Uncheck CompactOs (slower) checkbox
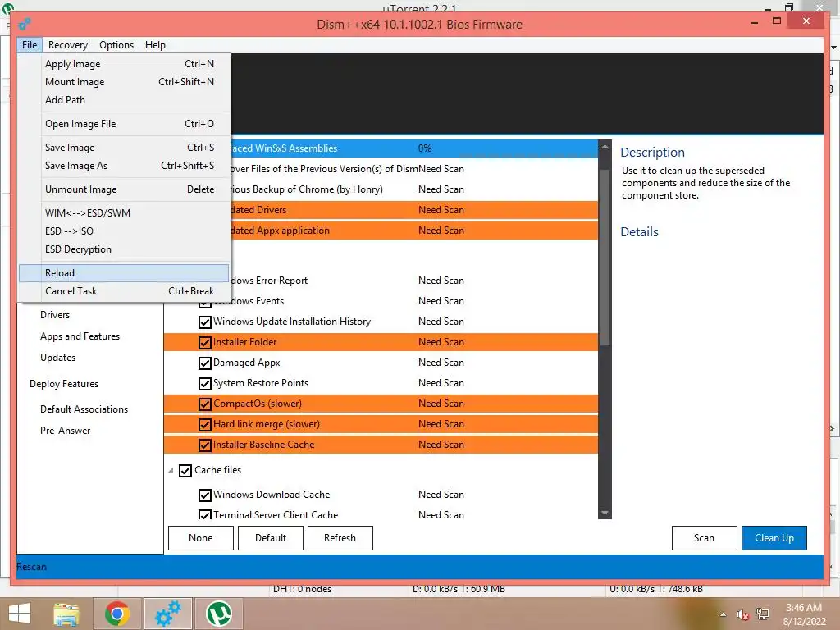Screen dimensions: 840x630 click(204, 404)
